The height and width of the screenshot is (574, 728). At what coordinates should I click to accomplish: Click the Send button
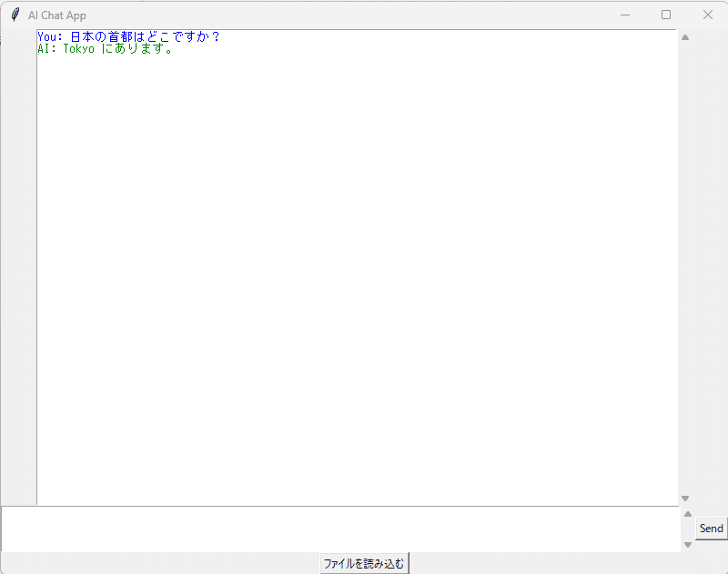pyautogui.click(x=711, y=528)
